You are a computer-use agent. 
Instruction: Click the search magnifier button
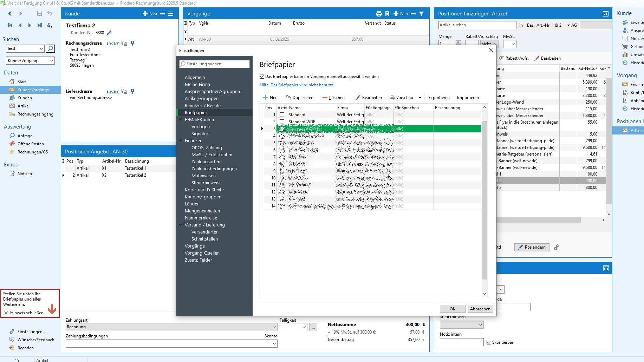click(x=50, y=48)
